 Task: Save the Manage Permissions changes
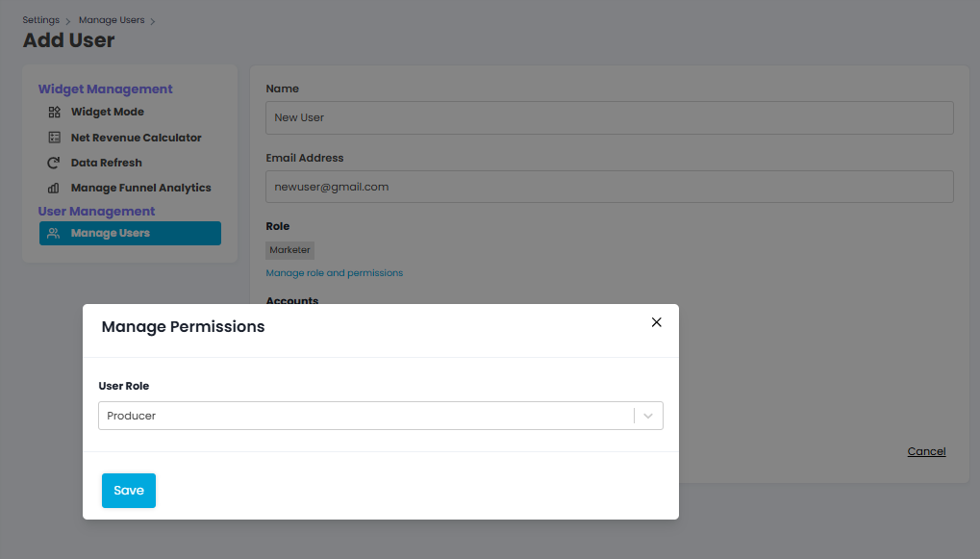(129, 491)
